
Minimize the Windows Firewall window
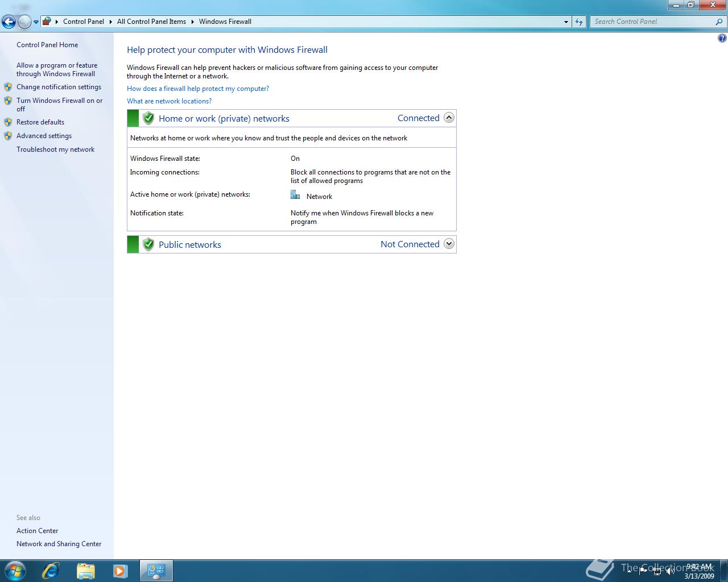(x=676, y=5)
